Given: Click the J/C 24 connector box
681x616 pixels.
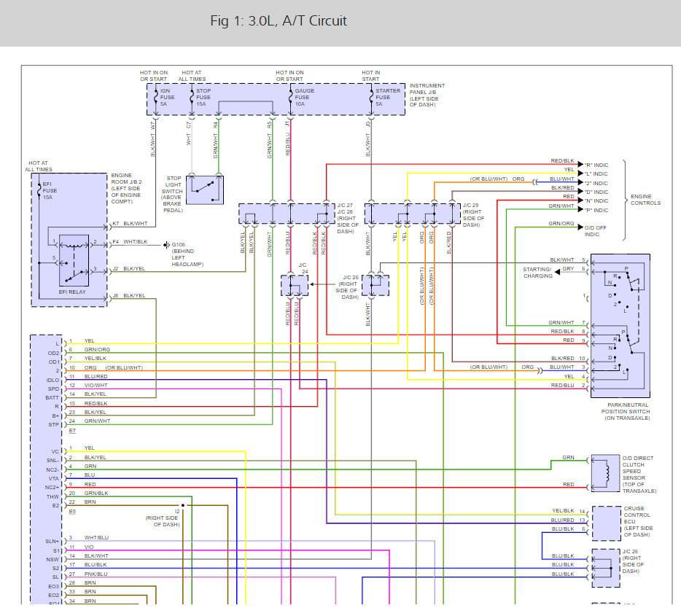Looking at the screenshot, I should 295,286.
